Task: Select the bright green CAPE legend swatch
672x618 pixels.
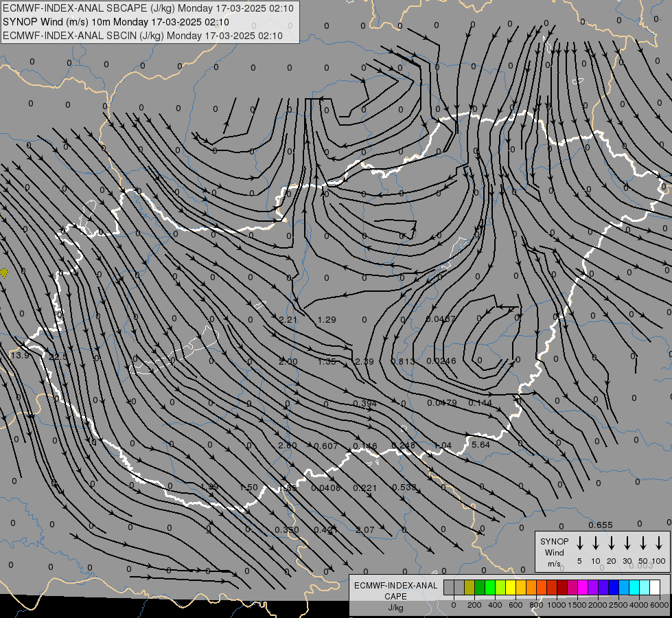Action: 490,587
